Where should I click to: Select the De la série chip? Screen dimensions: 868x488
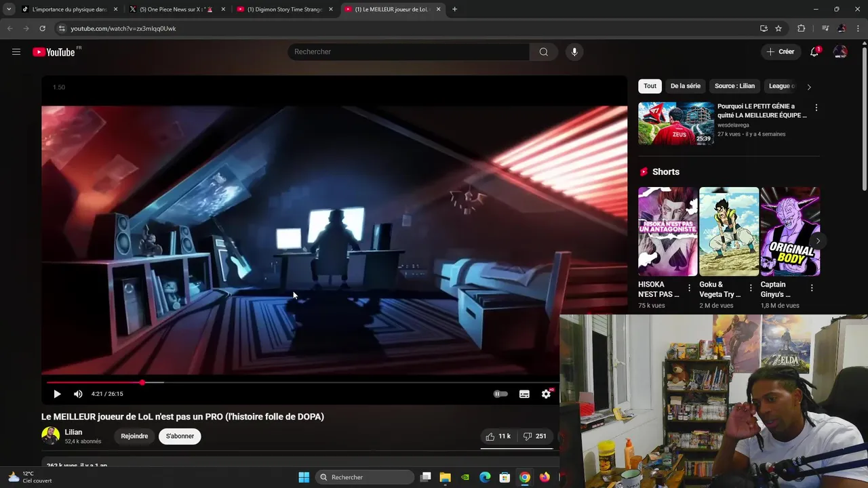(686, 86)
